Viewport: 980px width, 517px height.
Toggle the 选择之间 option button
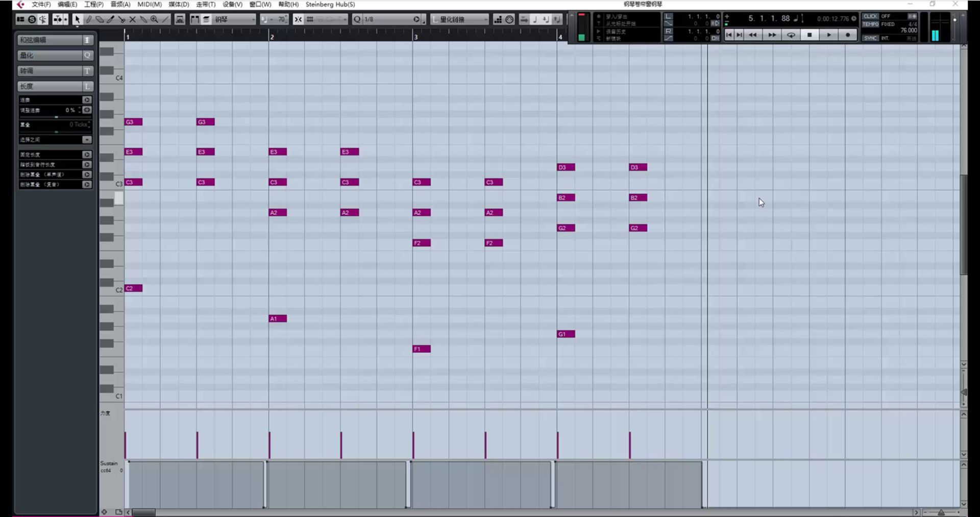pos(87,140)
